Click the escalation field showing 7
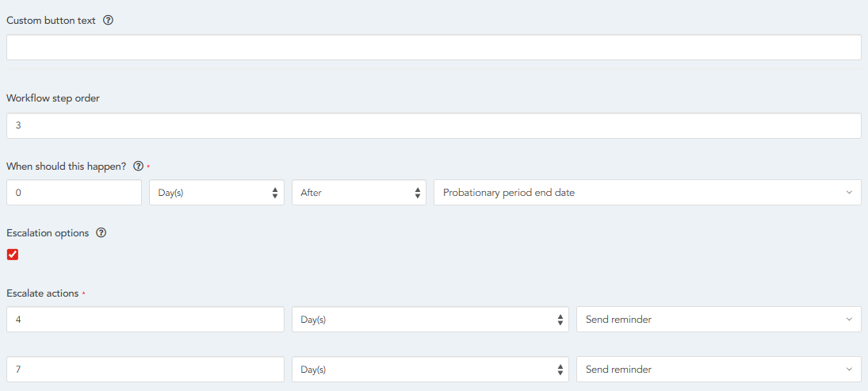 pos(145,370)
